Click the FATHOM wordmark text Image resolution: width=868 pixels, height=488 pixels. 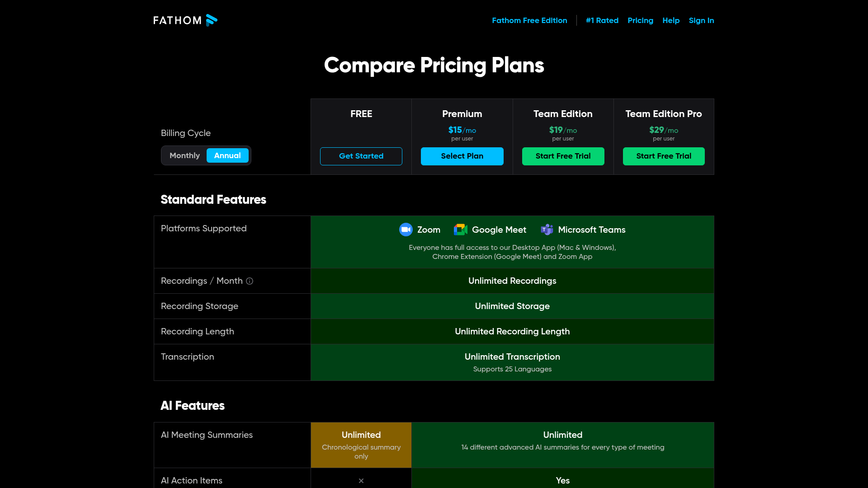[178, 20]
